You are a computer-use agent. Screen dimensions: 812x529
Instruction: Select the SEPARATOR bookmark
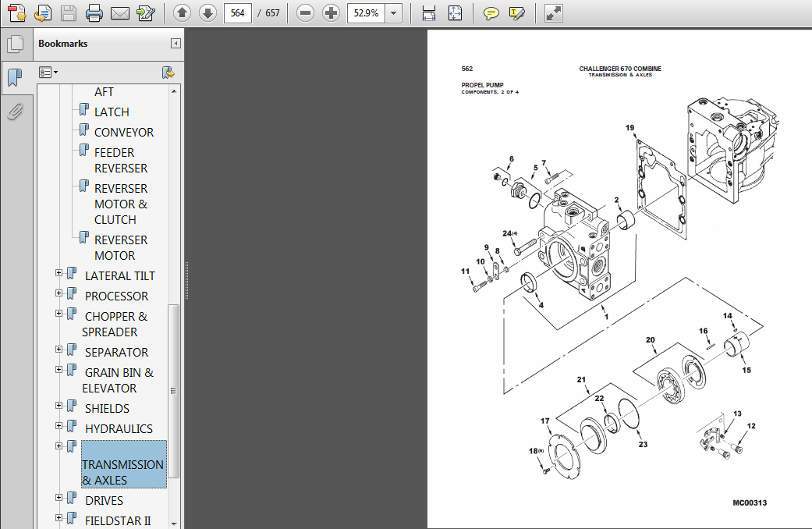coord(116,353)
